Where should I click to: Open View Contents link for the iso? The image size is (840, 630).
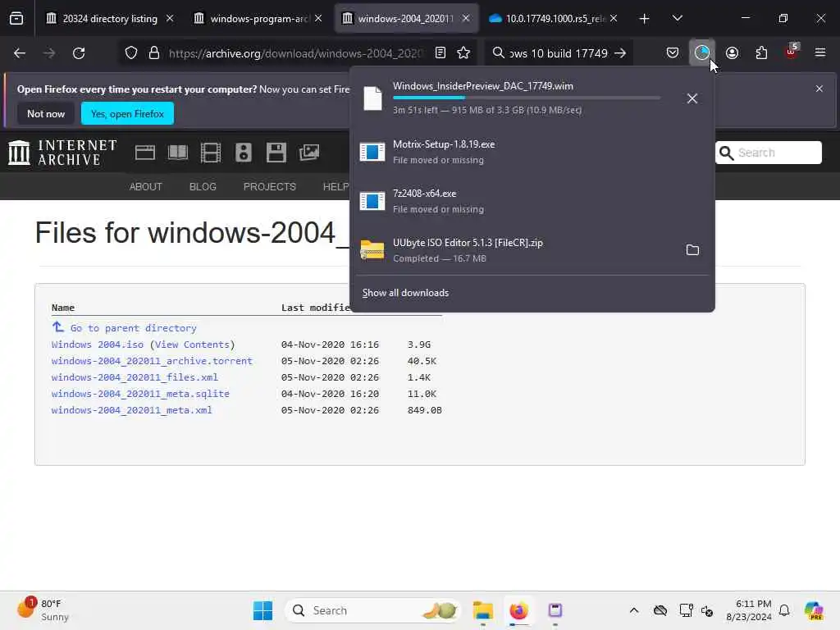pyautogui.click(x=192, y=345)
